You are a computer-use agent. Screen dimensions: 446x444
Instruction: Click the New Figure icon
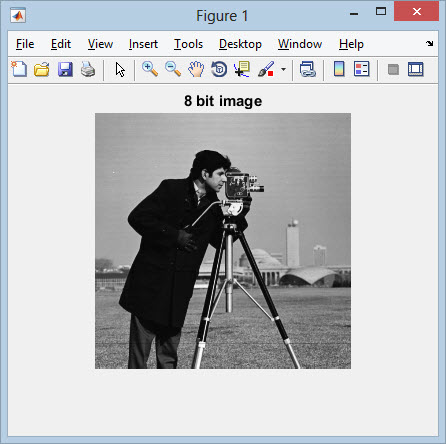coord(19,69)
